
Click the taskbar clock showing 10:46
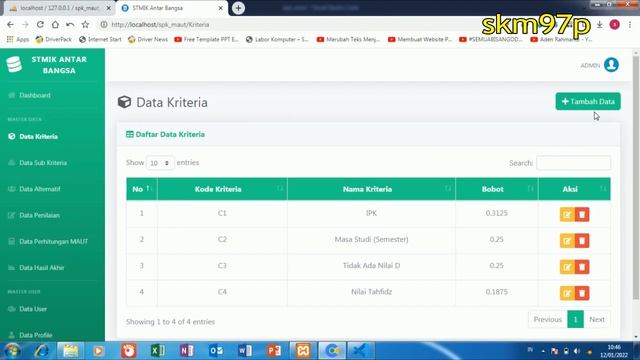tap(613, 351)
